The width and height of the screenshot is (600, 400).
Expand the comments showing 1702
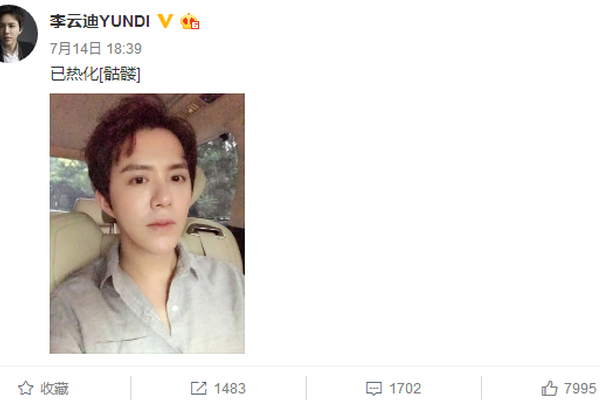tap(405, 389)
